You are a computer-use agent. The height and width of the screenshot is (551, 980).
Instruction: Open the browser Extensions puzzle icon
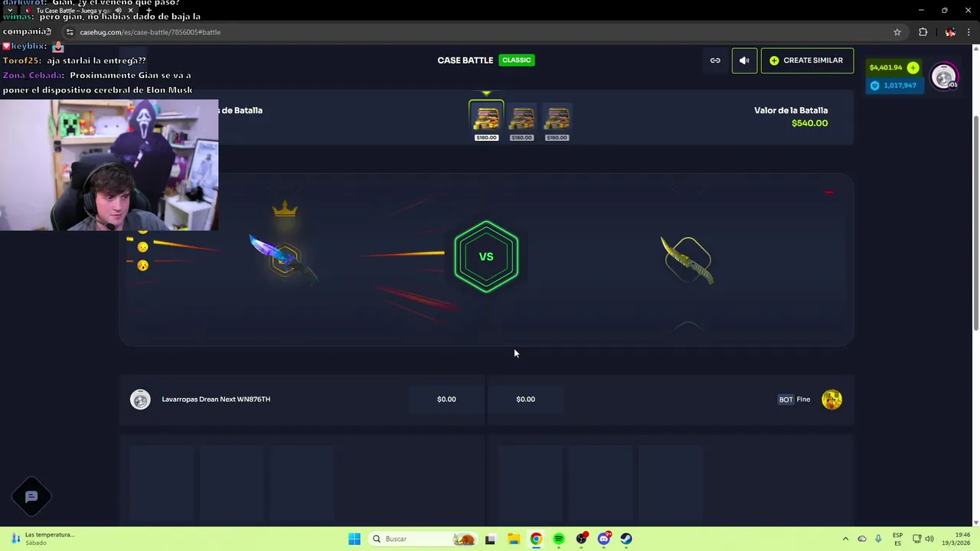tap(923, 32)
